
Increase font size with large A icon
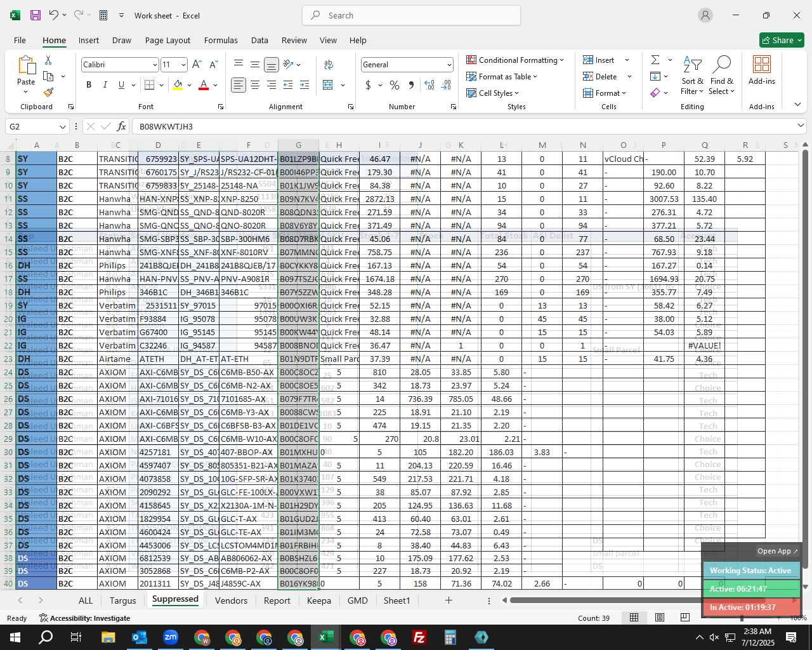197,65
